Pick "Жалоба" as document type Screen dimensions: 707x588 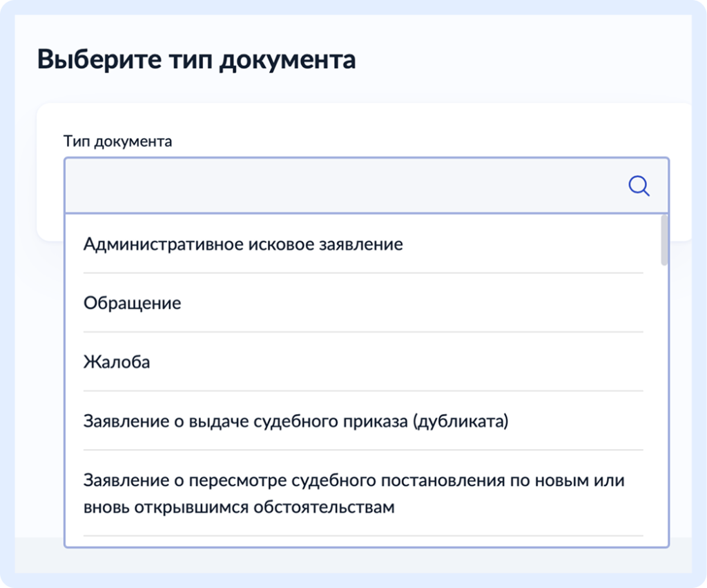point(117,362)
